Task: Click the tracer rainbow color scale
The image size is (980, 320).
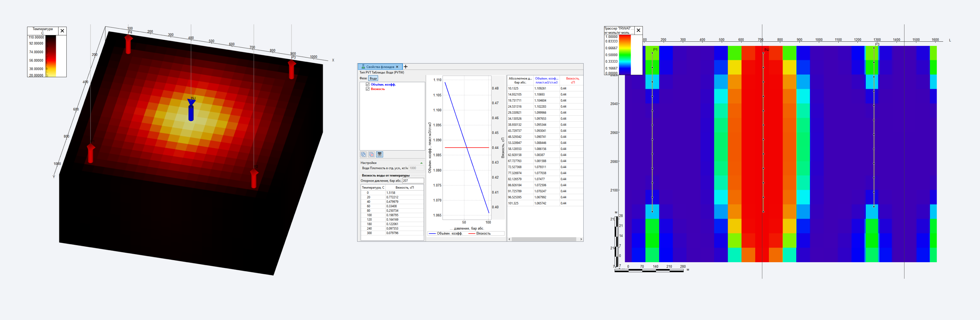Action: (625, 54)
